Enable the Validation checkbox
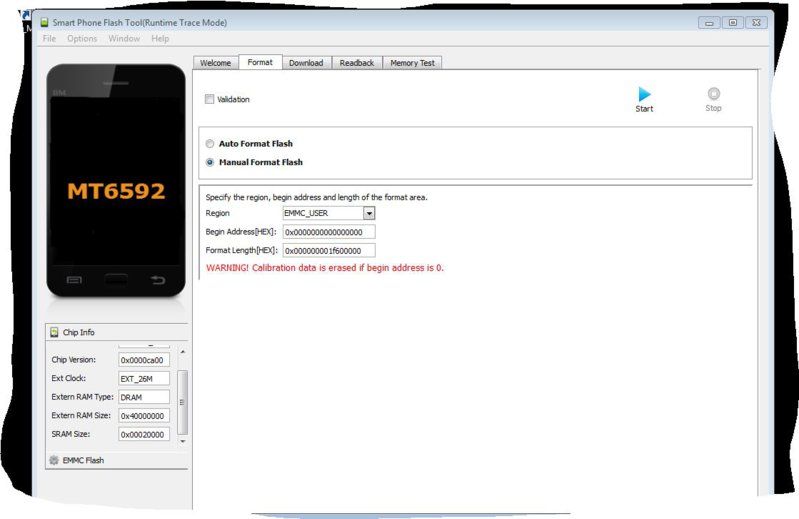Viewport: 799px width, 519px height. (x=209, y=99)
